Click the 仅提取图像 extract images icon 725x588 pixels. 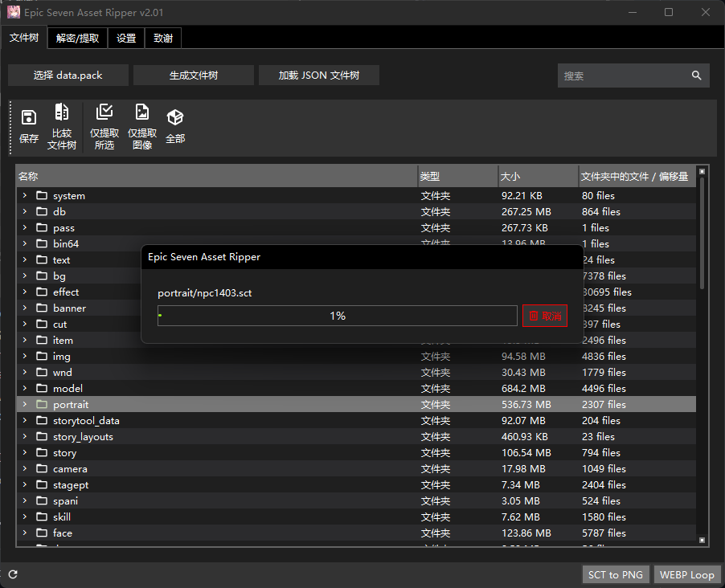142,112
